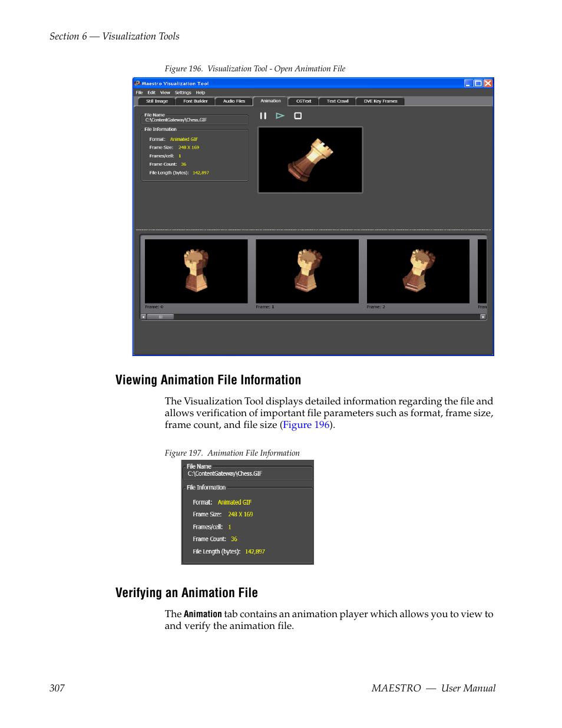Viewport: 562px width, 728px height.
Task: Open the Font Builder tab
Action: (194, 101)
